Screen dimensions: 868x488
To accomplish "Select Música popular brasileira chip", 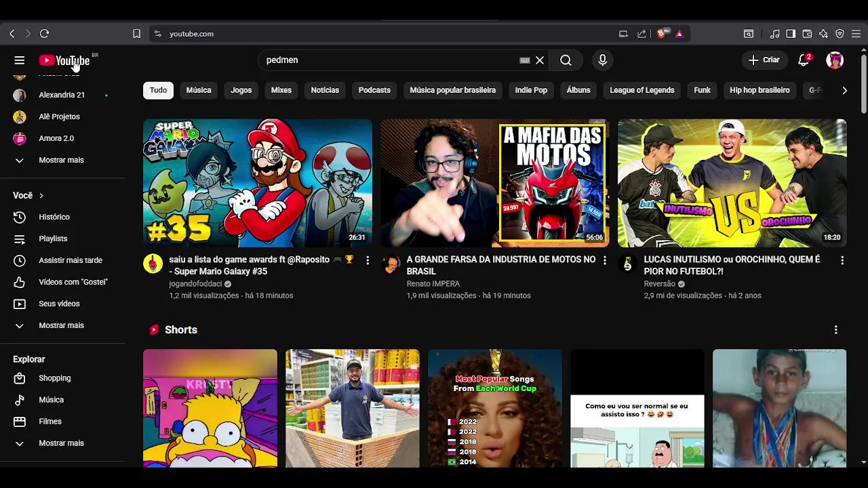I will [x=452, y=90].
